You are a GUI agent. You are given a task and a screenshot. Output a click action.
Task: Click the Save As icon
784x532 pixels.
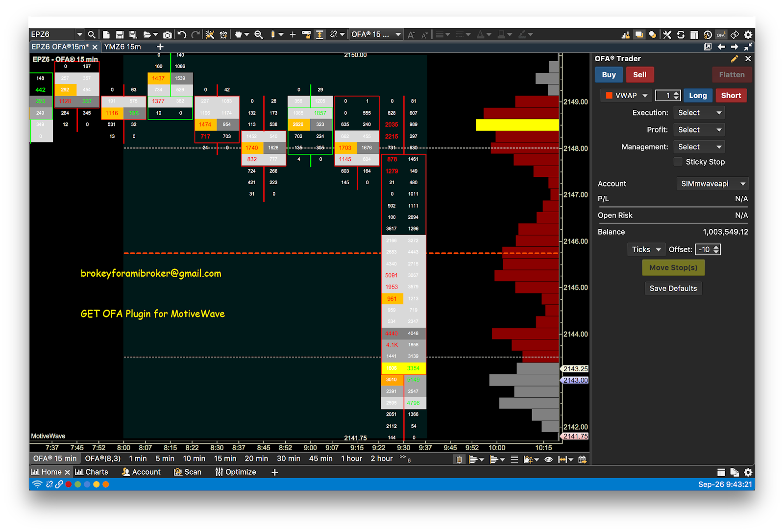(x=133, y=34)
